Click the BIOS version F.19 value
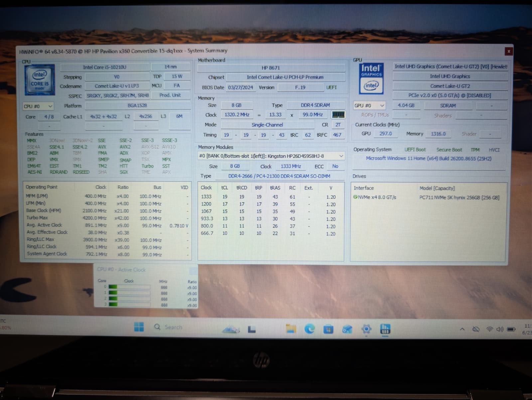The width and height of the screenshot is (532, 400). pyautogui.click(x=300, y=87)
